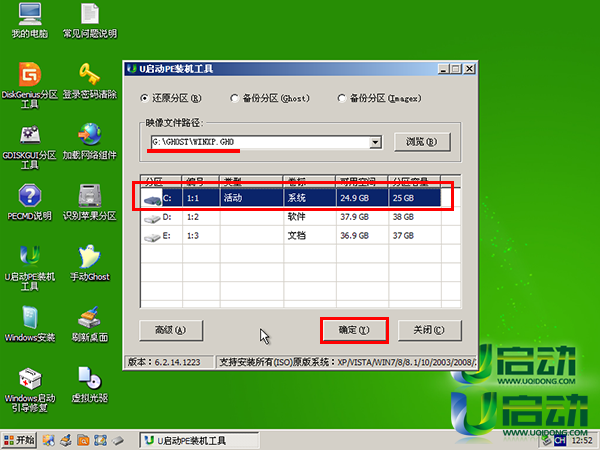Open Windows启动引导修复 first-aid icon

tap(30, 390)
